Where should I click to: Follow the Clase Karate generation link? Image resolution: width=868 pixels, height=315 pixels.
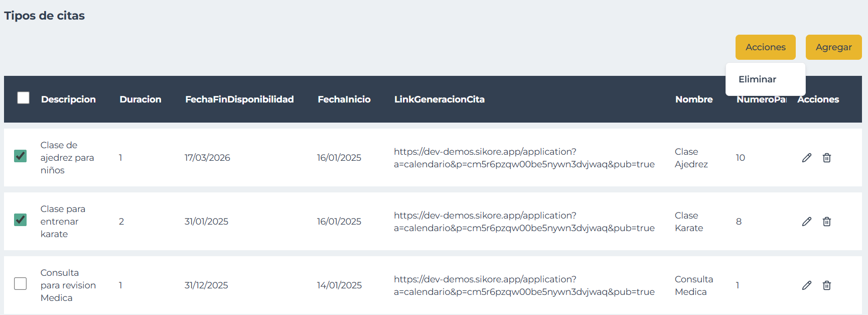(x=524, y=222)
